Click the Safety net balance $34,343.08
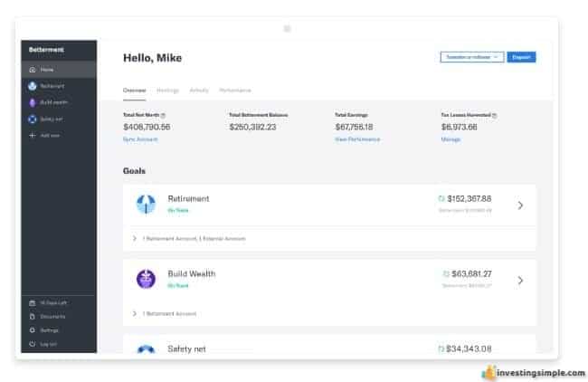The image size is (588, 382). click(x=469, y=349)
